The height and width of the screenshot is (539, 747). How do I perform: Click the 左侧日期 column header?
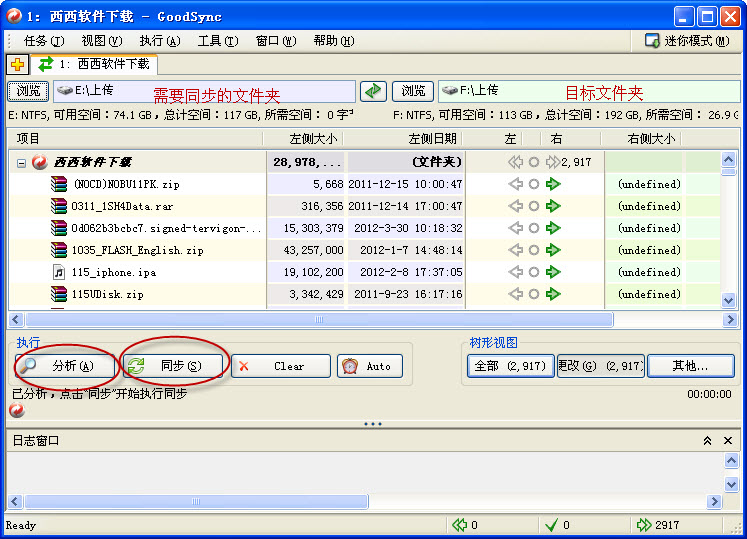(403, 139)
